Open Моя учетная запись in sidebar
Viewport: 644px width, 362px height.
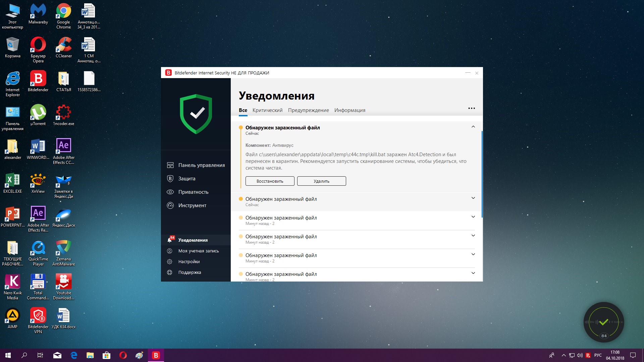(x=198, y=251)
